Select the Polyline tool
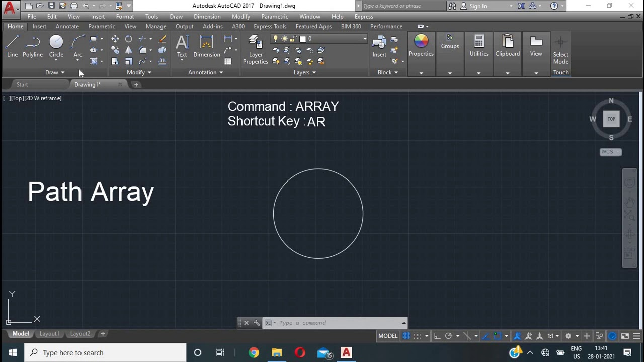The height and width of the screenshot is (362, 644). click(x=32, y=46)
